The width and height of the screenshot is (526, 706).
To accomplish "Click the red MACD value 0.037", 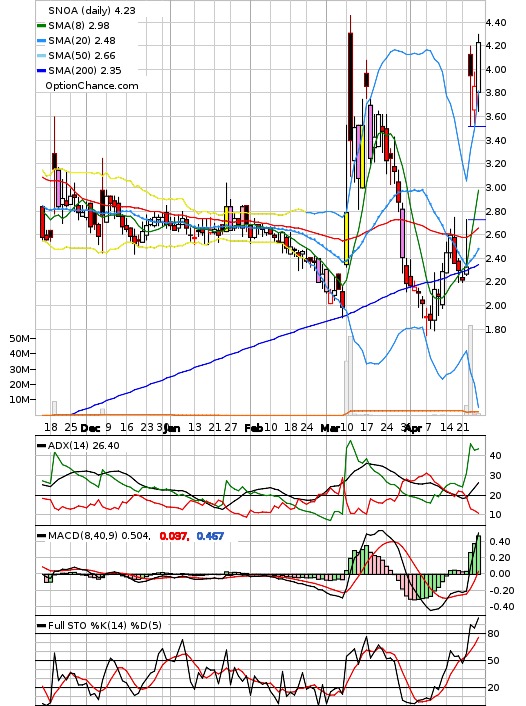I will (174, 536).
